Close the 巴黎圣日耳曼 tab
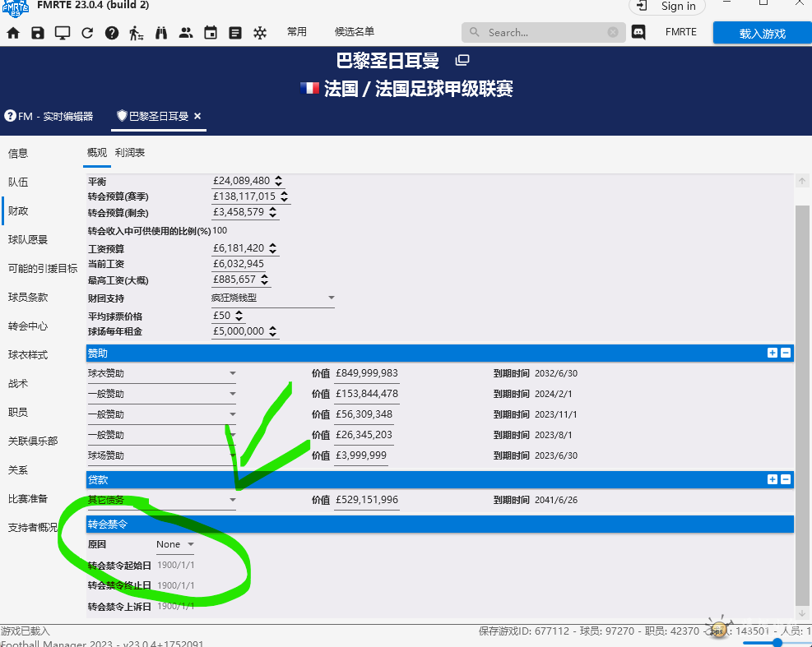The height and width of the screenshot is (647, 812). 197,116
